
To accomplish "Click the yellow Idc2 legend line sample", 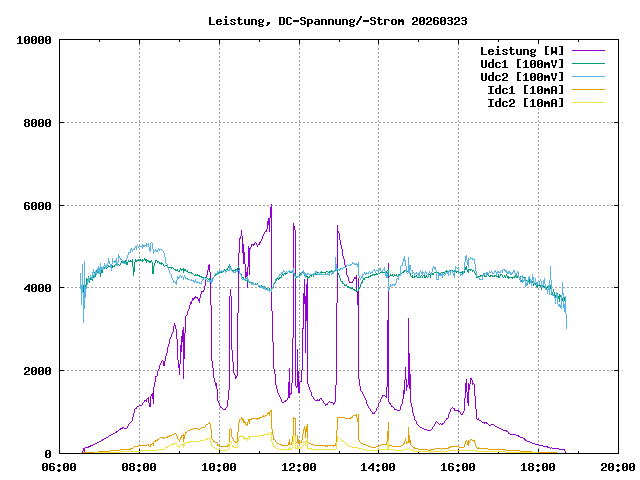I will pos(588,103).
